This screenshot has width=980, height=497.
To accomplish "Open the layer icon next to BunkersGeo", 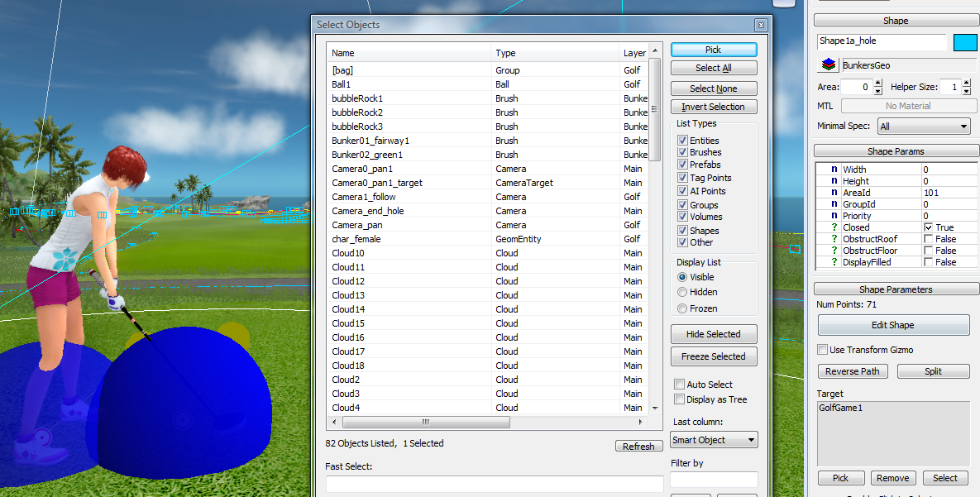I will tap(829, 65).
